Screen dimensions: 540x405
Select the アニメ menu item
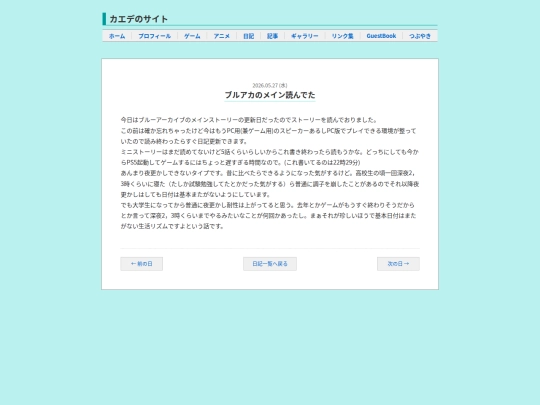click(x=222, y=36)
